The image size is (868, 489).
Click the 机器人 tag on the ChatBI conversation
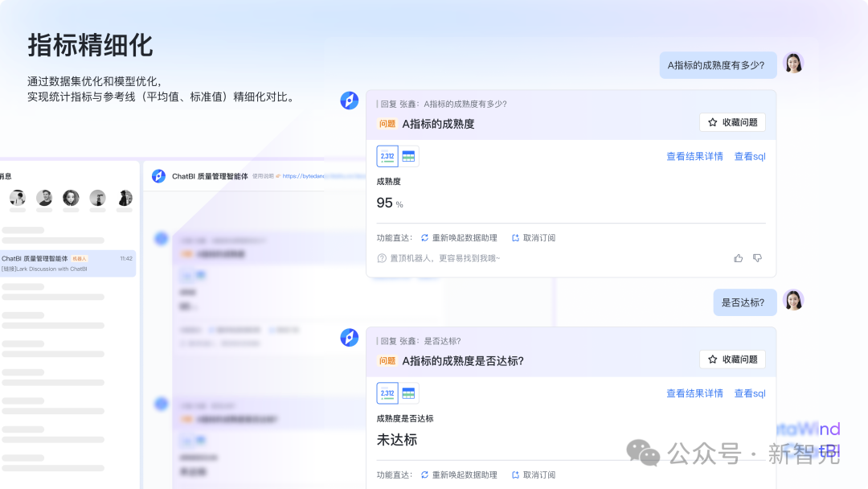click(79, 259)
